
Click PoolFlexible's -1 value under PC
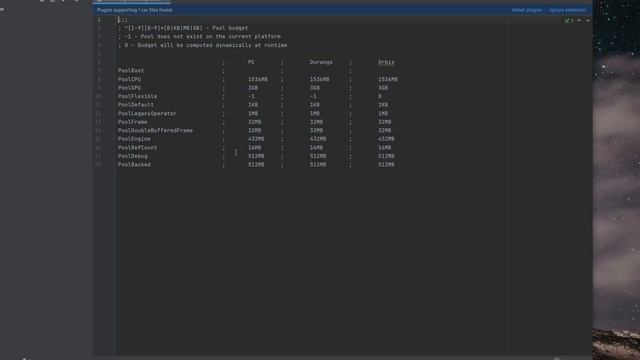coord(251,96)
